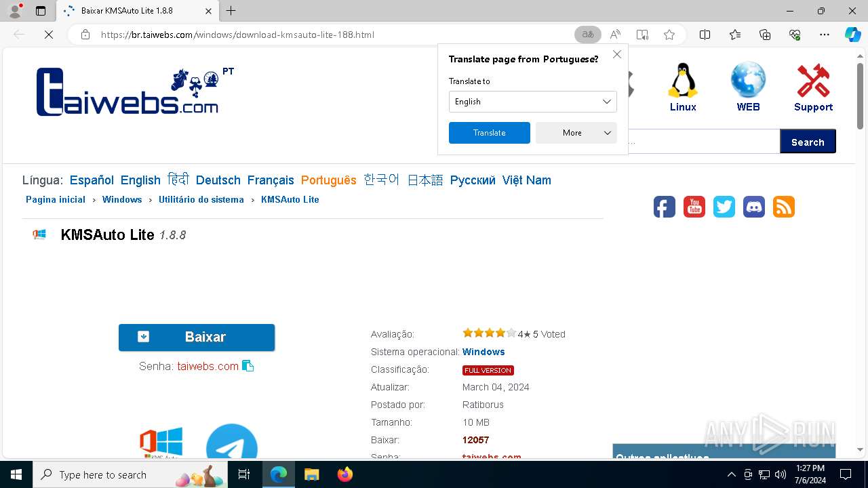Click the browser address bar URL
The height and width of the screenshot is (488, 868).
(x=237, y=35)
